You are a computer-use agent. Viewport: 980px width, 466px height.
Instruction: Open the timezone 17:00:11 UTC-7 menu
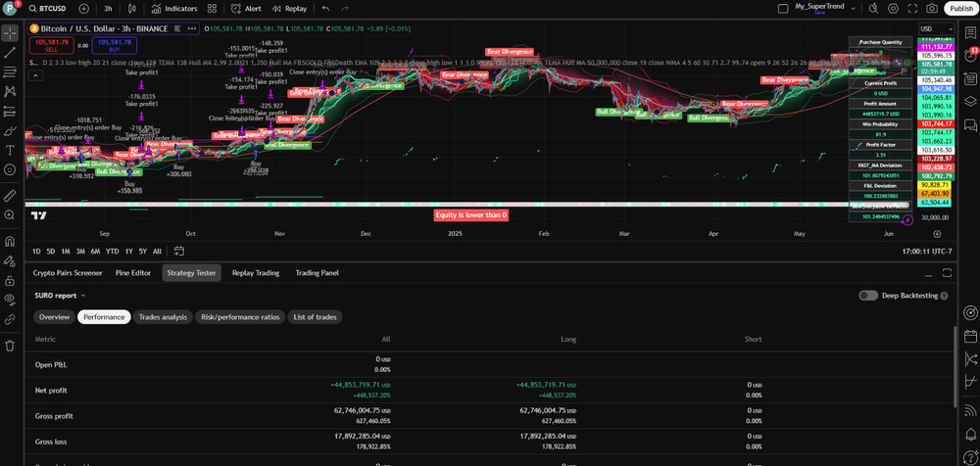[927, 252]
